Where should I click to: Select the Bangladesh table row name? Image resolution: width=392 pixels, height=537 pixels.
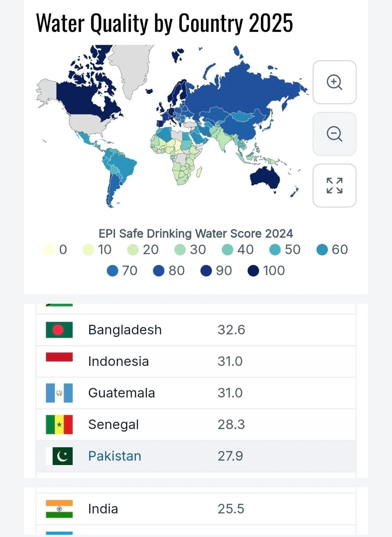[125, 330]
